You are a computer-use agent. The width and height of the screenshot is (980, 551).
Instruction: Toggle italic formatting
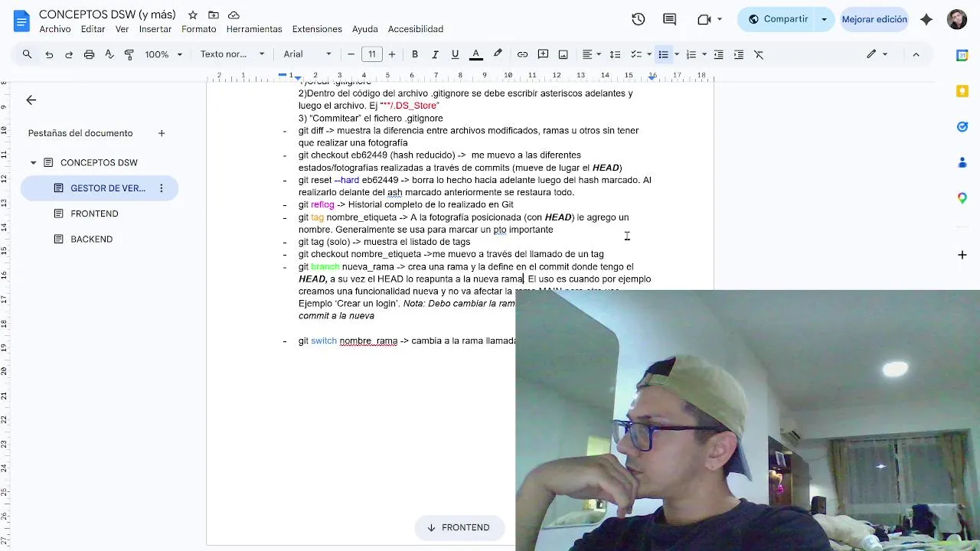[435, 54]
